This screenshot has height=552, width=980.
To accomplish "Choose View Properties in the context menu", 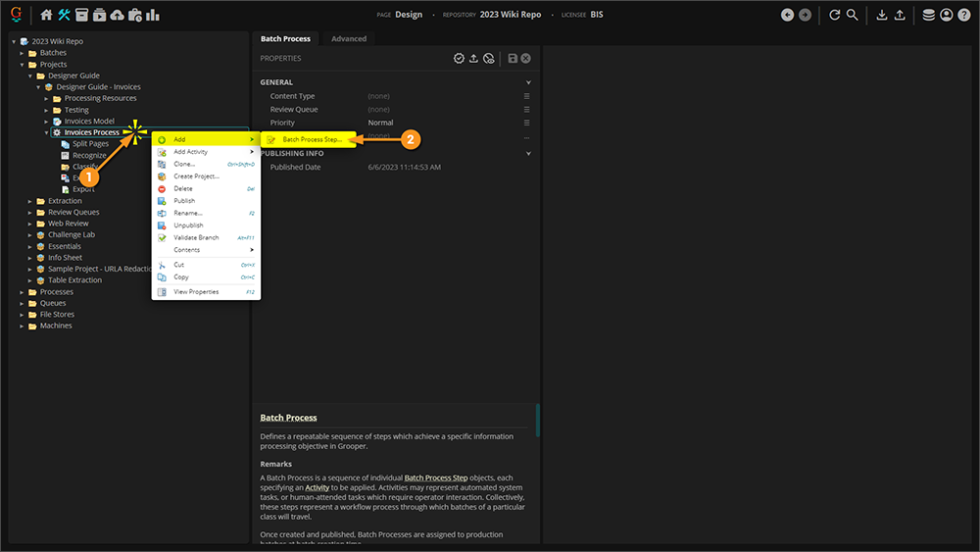I will [x=206, y=292].
